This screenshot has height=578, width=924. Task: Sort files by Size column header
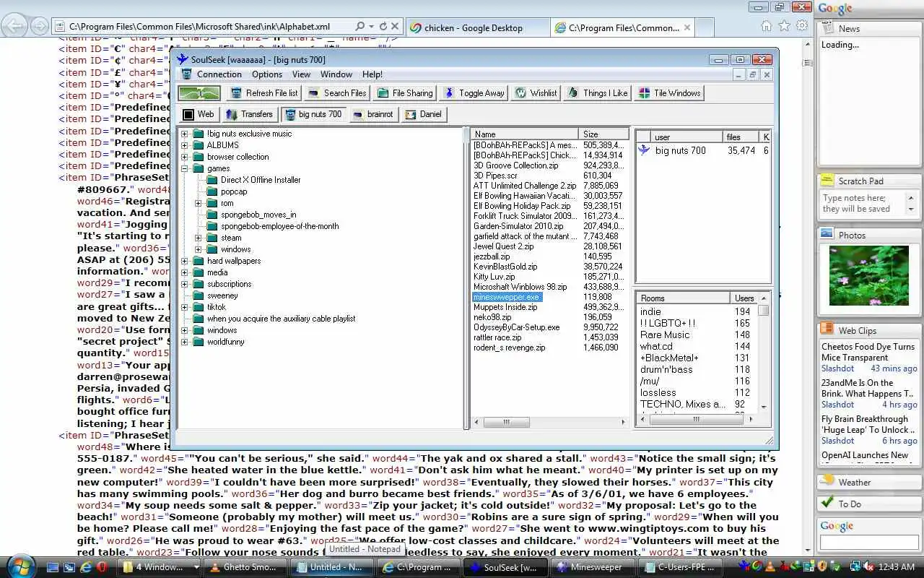tap(604, 134)
